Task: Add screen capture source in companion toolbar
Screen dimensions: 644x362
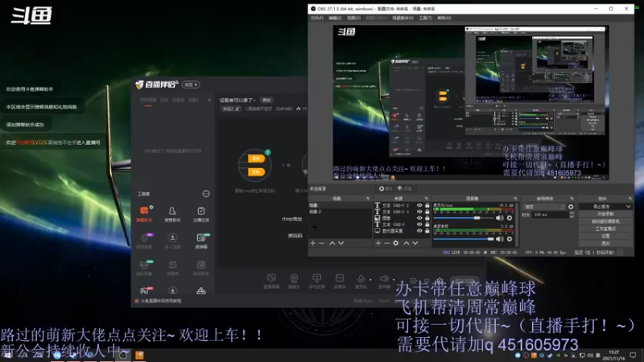Action: (271, 281)
